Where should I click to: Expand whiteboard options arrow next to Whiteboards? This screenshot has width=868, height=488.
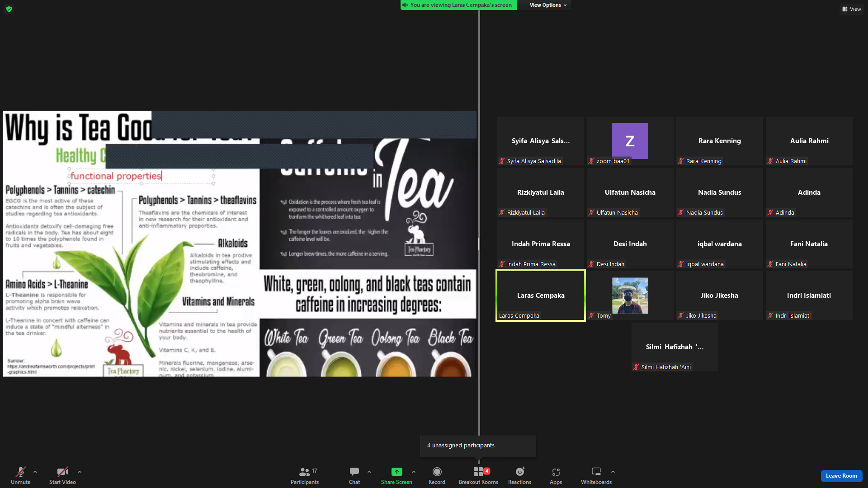(x=613, y=472)
